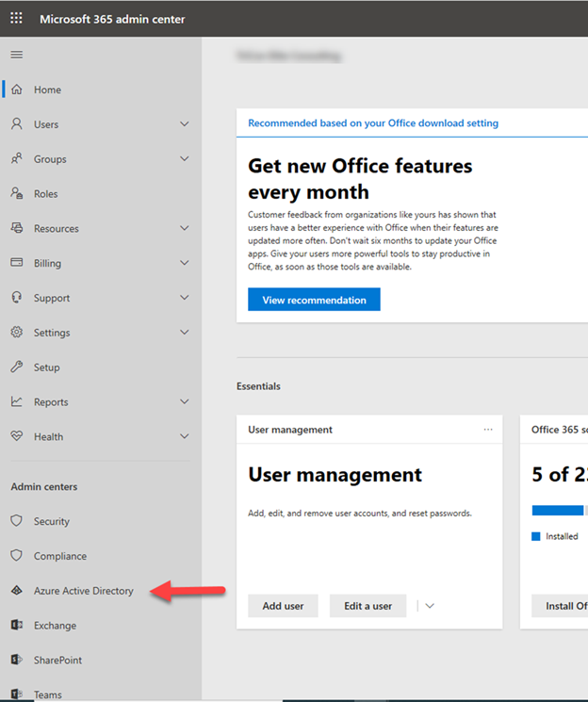The width and height of the screenshot is (588, 702).
Task: Click the Reports label in the sidebar
Action: [x=51, y=402]
